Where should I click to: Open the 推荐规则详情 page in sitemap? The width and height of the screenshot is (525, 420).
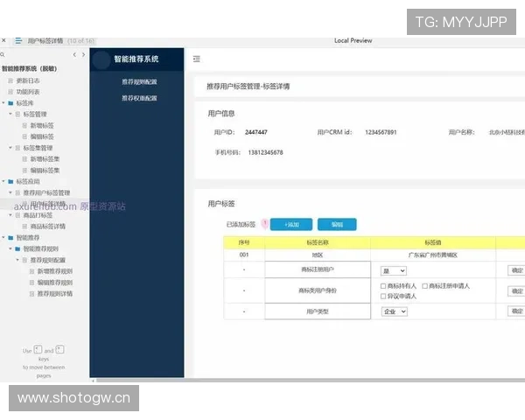55,294
